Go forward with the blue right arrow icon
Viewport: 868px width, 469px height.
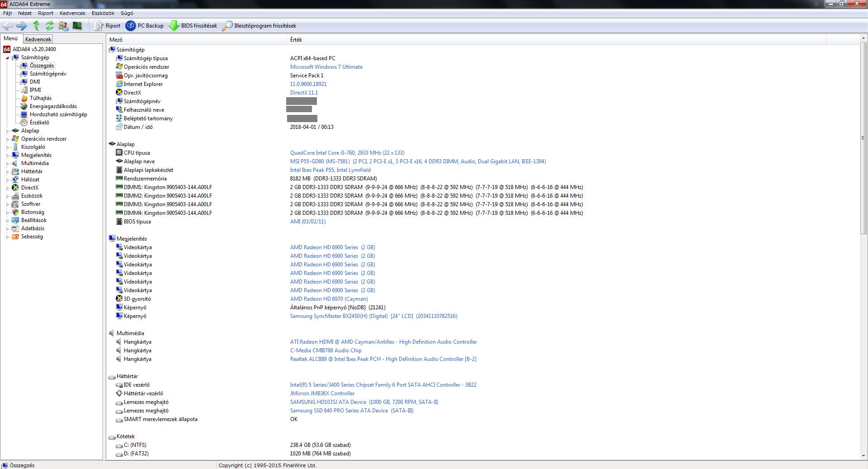(x=22, y=26)
